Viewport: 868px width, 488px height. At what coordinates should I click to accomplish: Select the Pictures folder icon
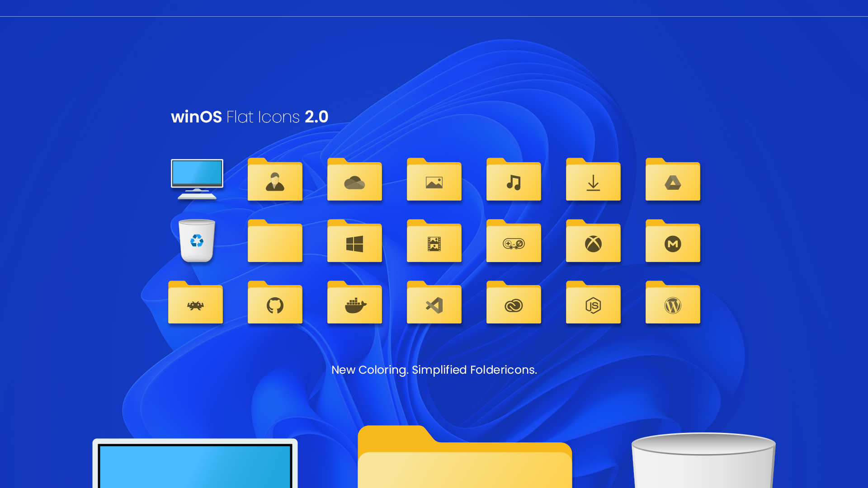click(x=434, y=181)
